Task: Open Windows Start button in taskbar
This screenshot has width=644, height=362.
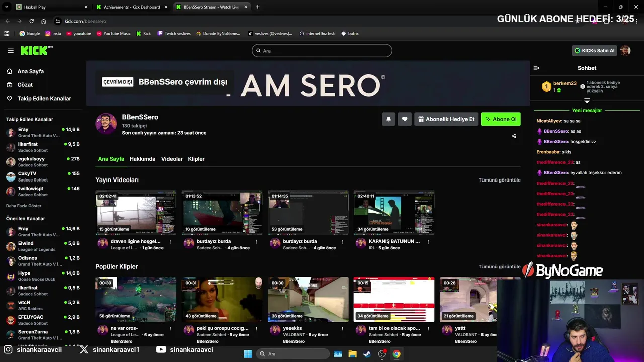Action: 248,354
